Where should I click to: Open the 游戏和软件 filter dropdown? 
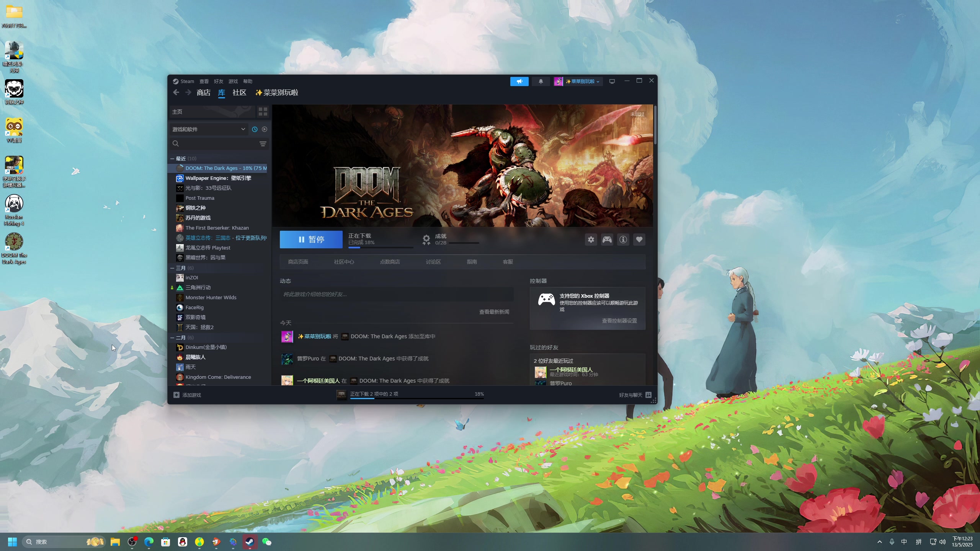(x=209, y=129)
